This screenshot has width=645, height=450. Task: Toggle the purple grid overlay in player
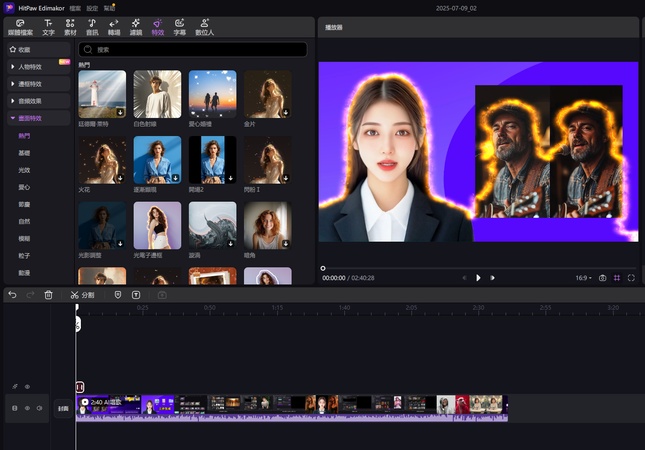[x=617, y=277]
